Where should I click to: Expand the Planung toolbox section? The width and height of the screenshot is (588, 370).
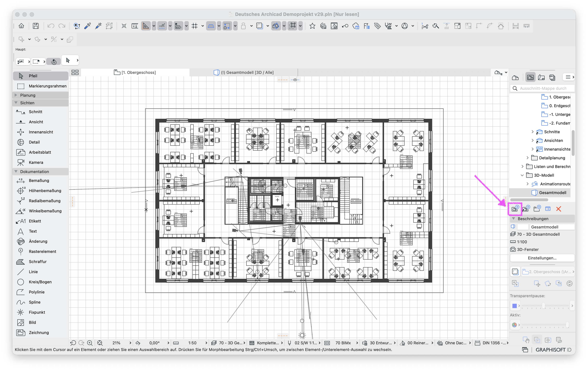[16, 95]
